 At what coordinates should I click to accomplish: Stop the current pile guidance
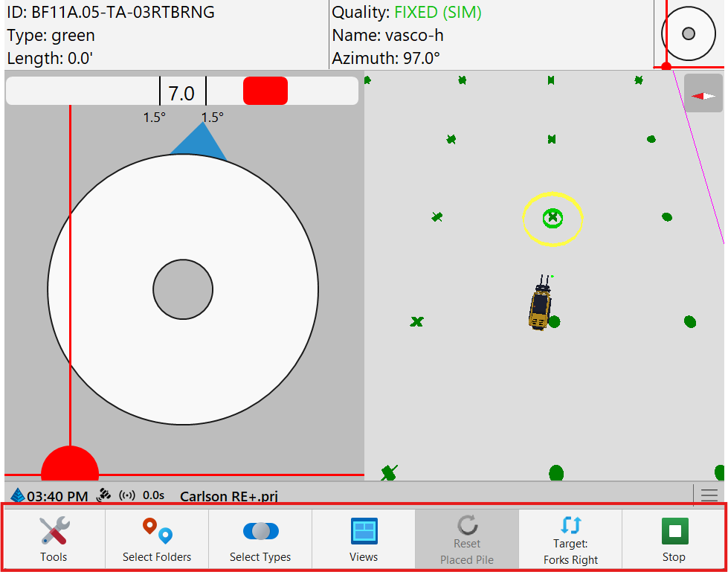(674, 539)
